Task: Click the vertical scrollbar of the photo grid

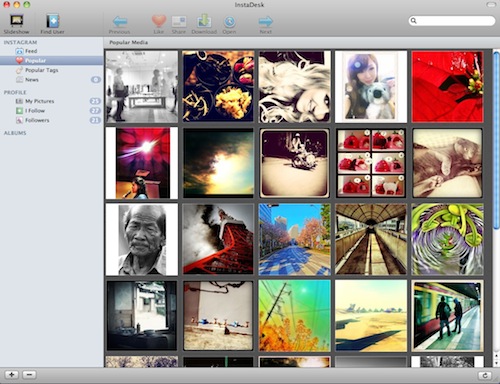Action: pos(496,140)
